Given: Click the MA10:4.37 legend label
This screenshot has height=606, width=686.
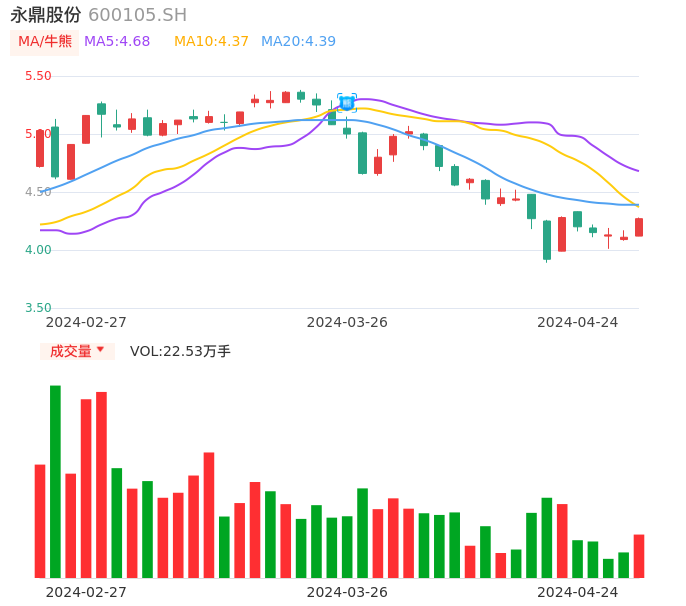Looking at the screenshot, I should [211, 42].
